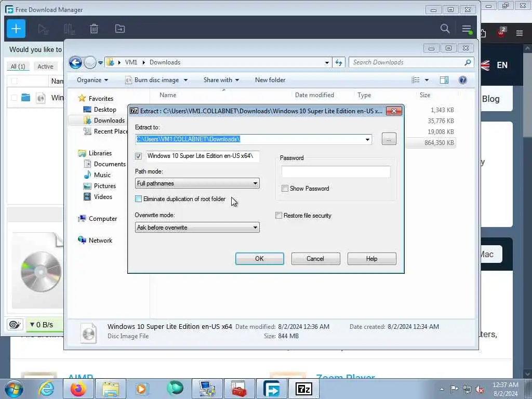
Task: Open the Windows Start button
Action: point(14,389)
